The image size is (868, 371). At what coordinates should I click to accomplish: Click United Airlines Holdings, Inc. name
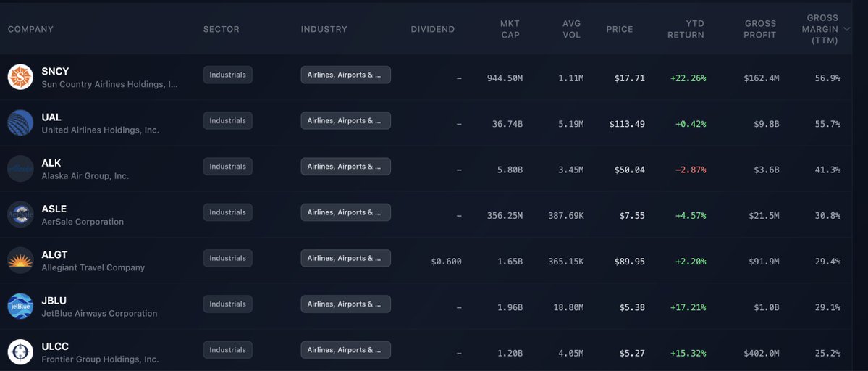(x=100, y=130)
